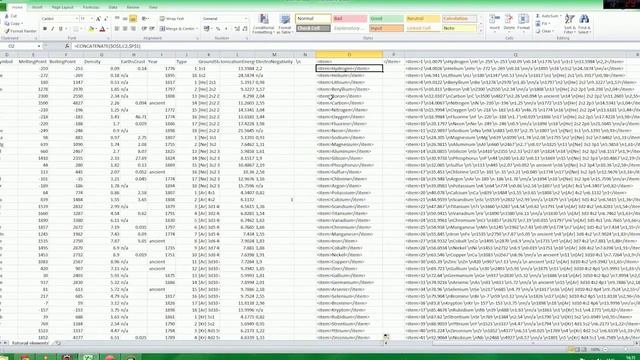The width and height of the screenshot is (640, 360).
Task: Switch to the Page Layout tab
Action: [62, 7]
